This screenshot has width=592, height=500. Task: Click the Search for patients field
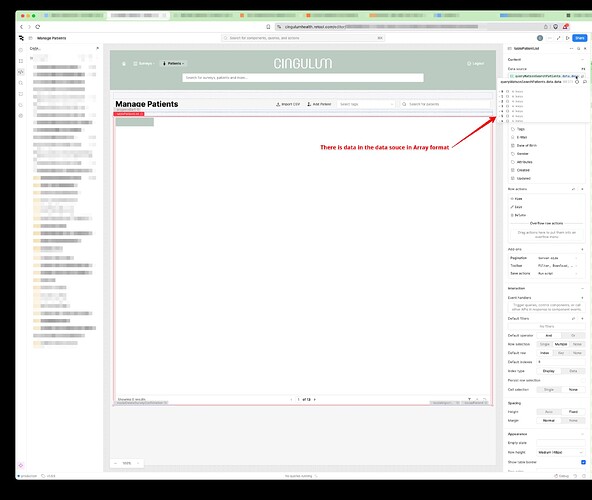445,104
